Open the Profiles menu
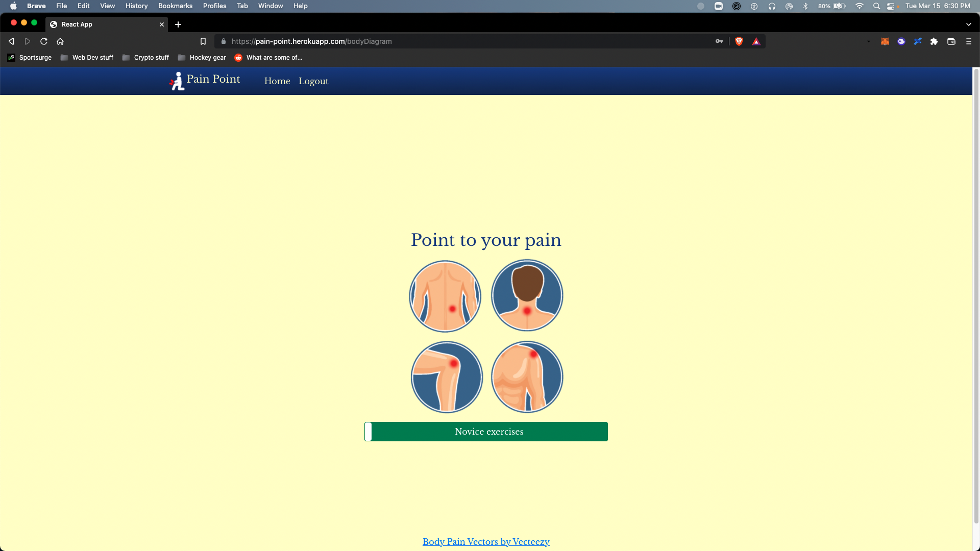 [x=214, y=6]
